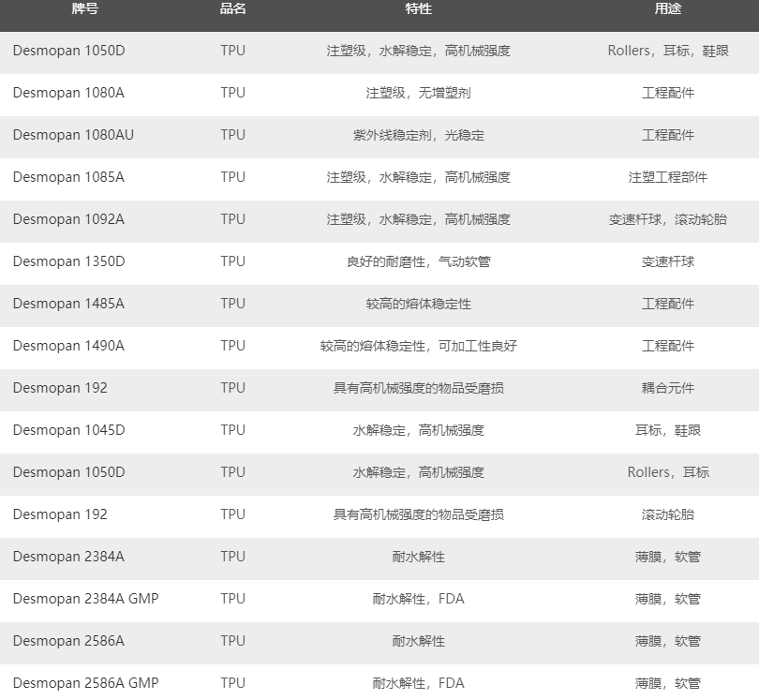
Task: Click the 良好的耐磨性，气动软管 feature cell
Action: coord(418,261)
